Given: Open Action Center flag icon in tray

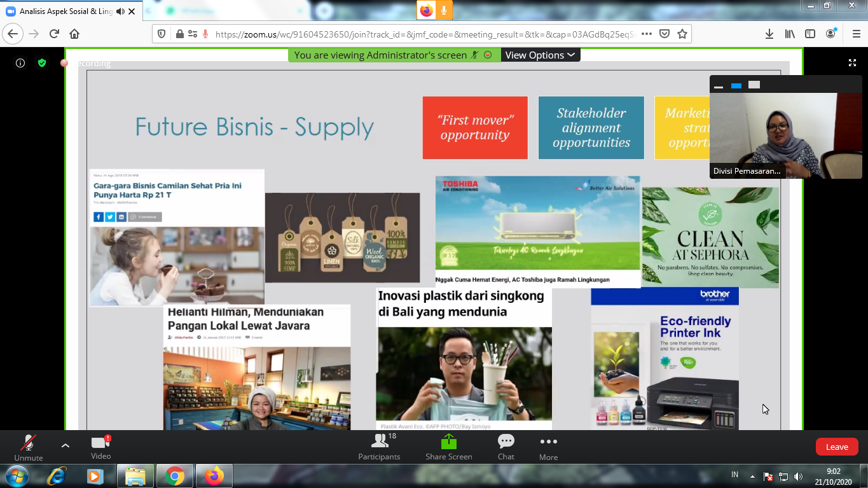Looking at the screenshot, I should [768, 476].
